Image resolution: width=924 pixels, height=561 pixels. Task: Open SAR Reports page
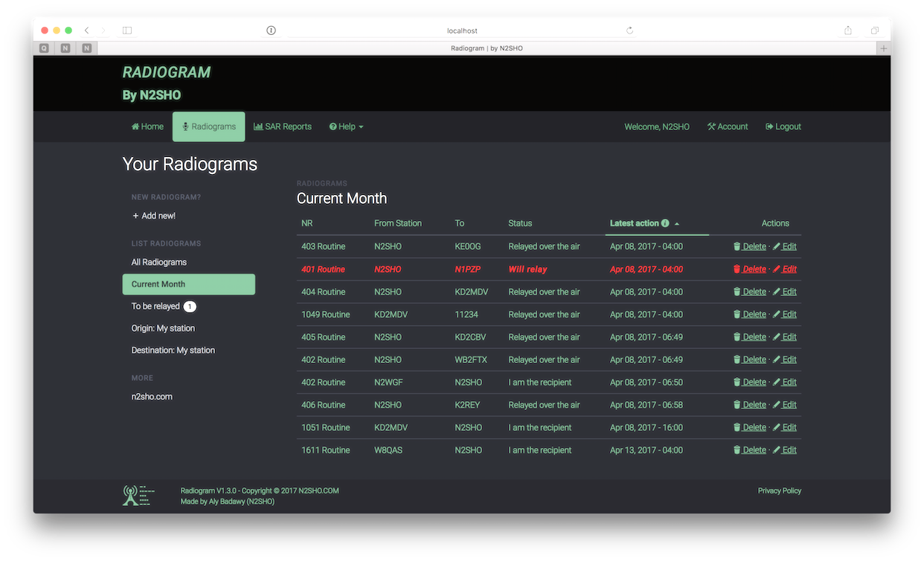tap(283, 126)
